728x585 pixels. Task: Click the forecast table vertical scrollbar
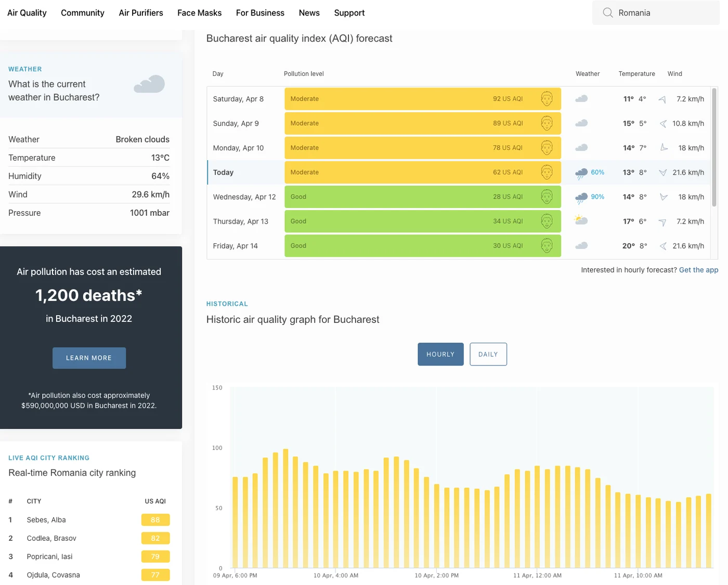pos(714,148)
